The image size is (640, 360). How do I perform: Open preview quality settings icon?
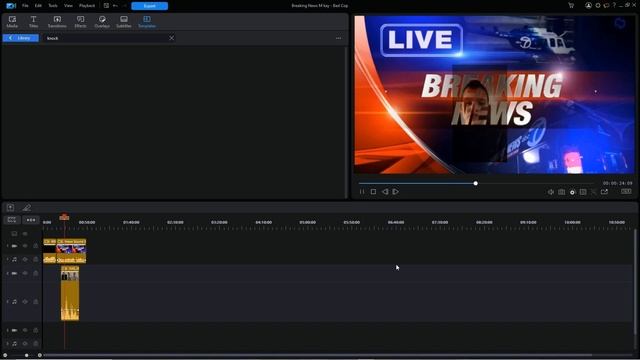[572, 192]
